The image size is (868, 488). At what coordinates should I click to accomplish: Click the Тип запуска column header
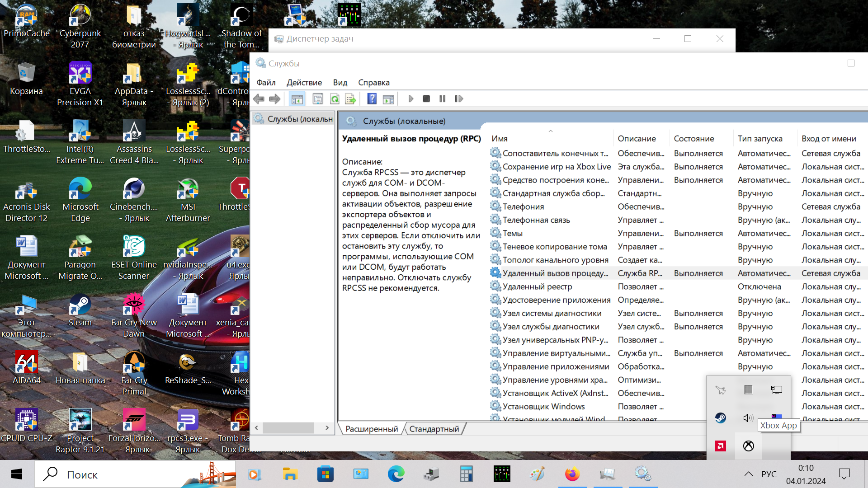point(760,139)
